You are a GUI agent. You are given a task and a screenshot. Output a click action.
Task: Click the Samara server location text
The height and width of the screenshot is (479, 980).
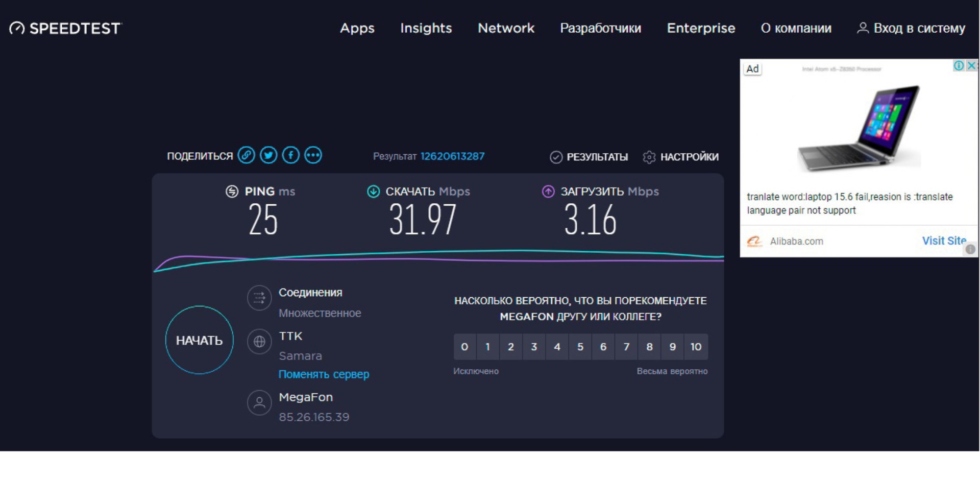(300, 356)
